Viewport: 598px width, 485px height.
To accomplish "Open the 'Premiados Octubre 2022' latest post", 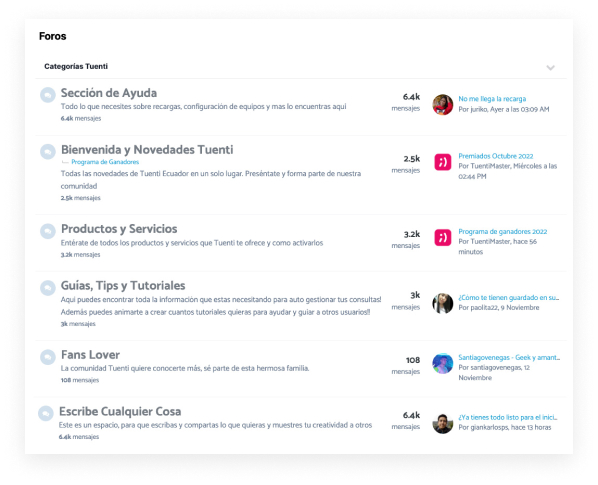I will tap(495, 156).
